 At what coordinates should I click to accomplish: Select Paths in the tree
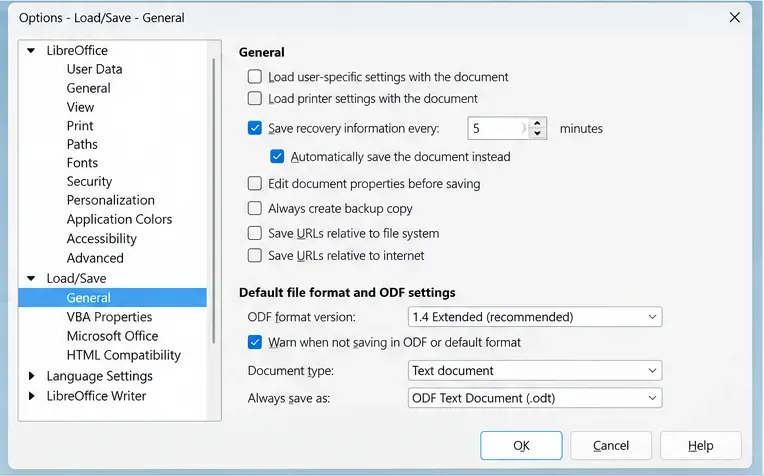click(x=82, y=144)
